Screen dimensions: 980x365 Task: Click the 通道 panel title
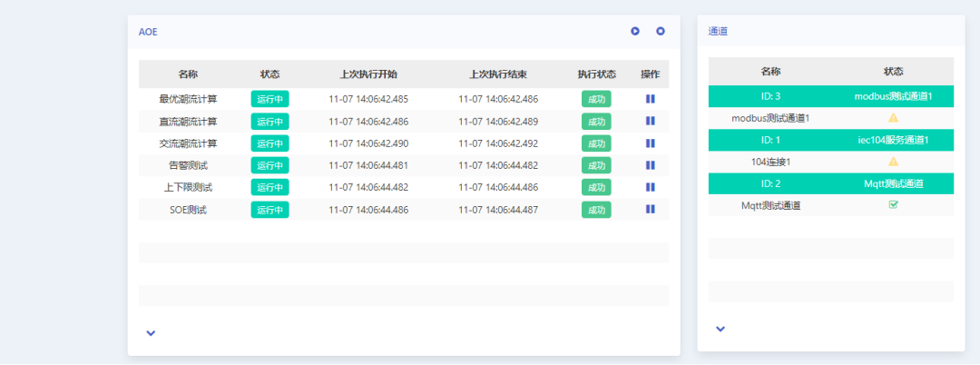[718, 31]
